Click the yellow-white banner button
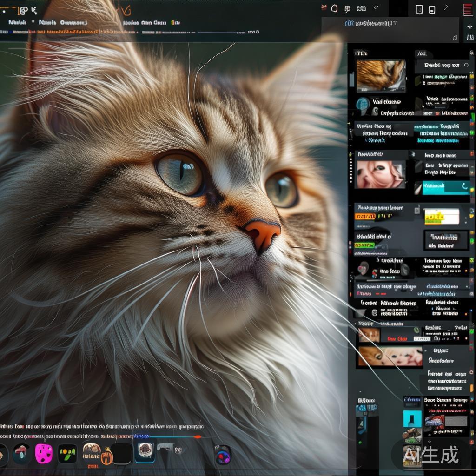 click(x=441, y=216)
